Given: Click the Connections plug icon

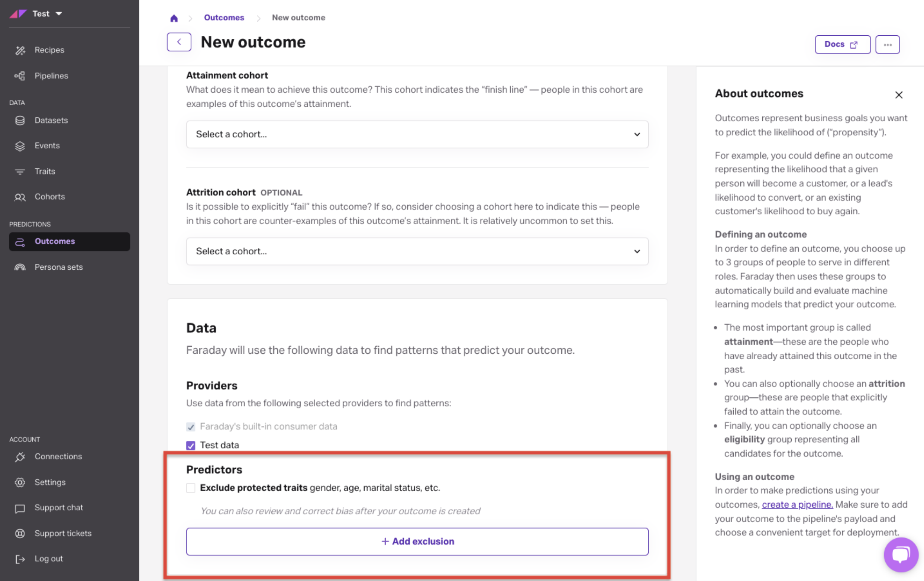Looking at the screenshot, I should pos(20,457).
